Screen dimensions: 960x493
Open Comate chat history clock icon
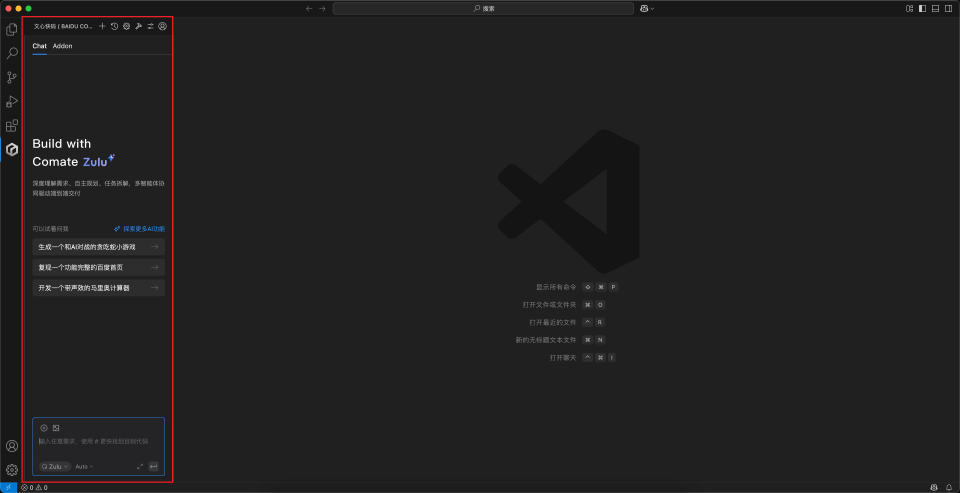(x=114, y=26)
